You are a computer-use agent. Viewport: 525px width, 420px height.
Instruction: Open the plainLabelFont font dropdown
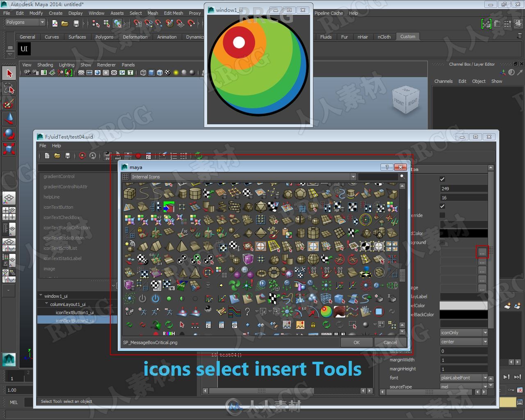[463, 378]
